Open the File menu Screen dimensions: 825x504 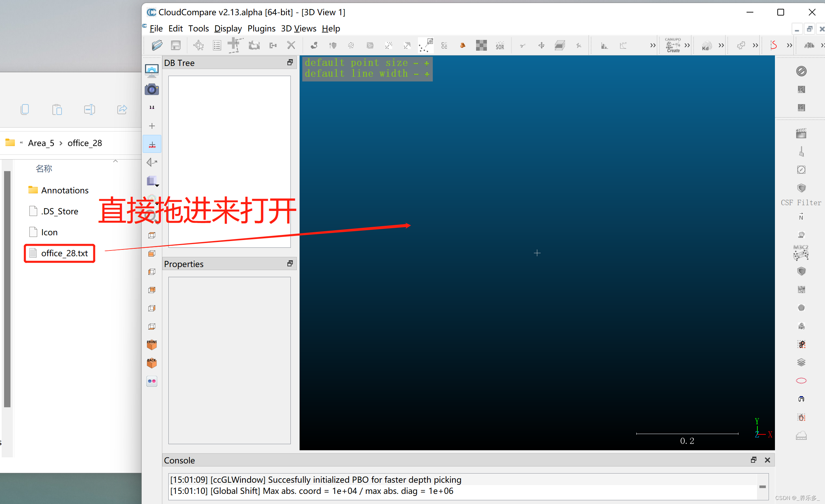pos(156,29)
